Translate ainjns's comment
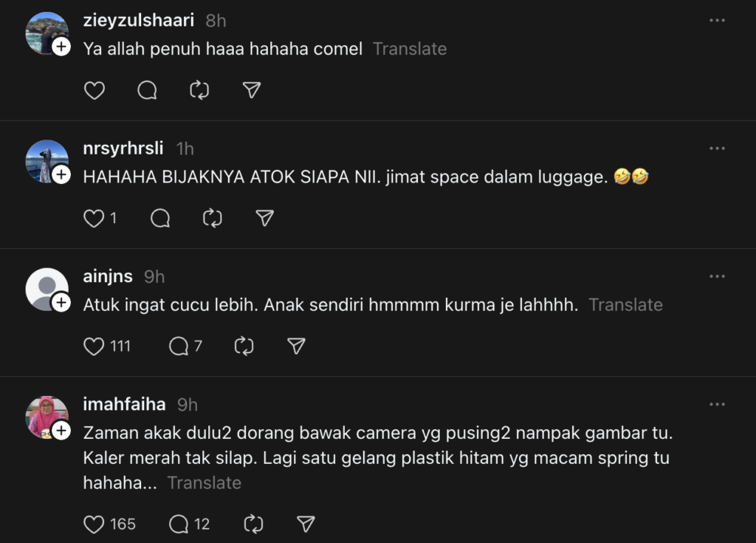This screenshot has width=756, height=543. [625, 304]
